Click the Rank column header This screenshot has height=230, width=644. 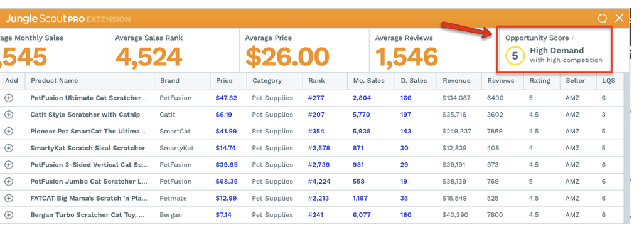coord(316,81)
